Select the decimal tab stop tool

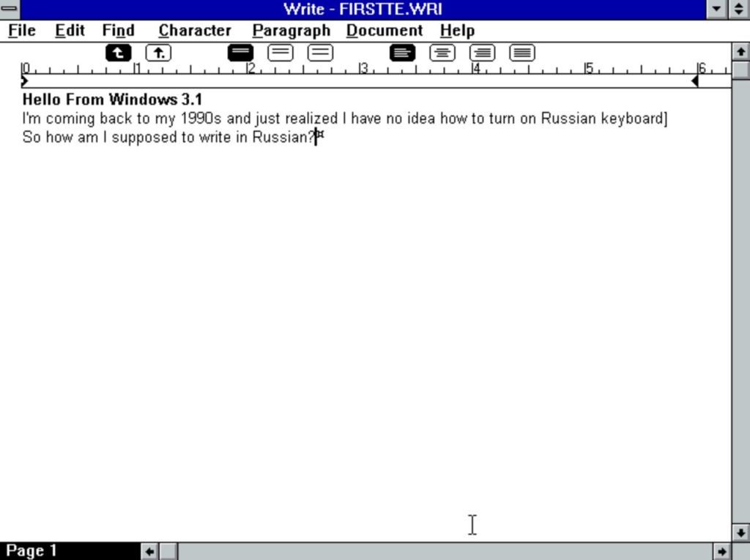[x=158, y=52]
